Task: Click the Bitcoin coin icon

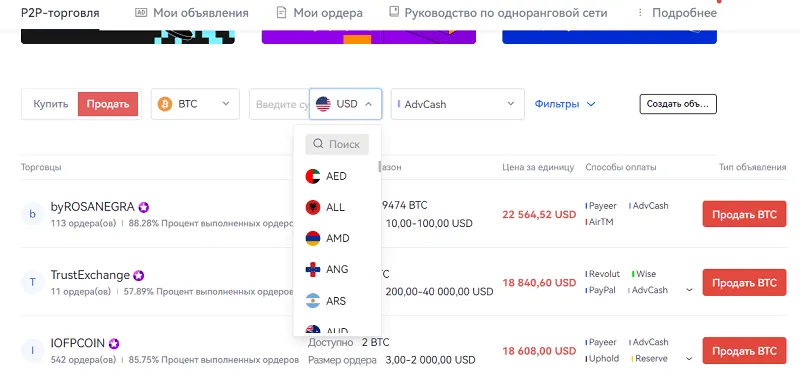Action: (x=165, y=104)
